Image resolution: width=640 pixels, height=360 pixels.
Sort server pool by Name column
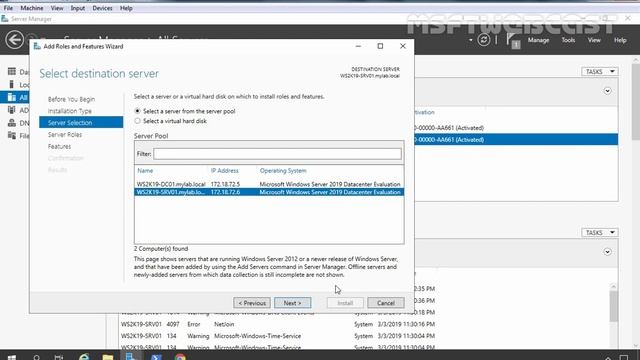(145, 171)
